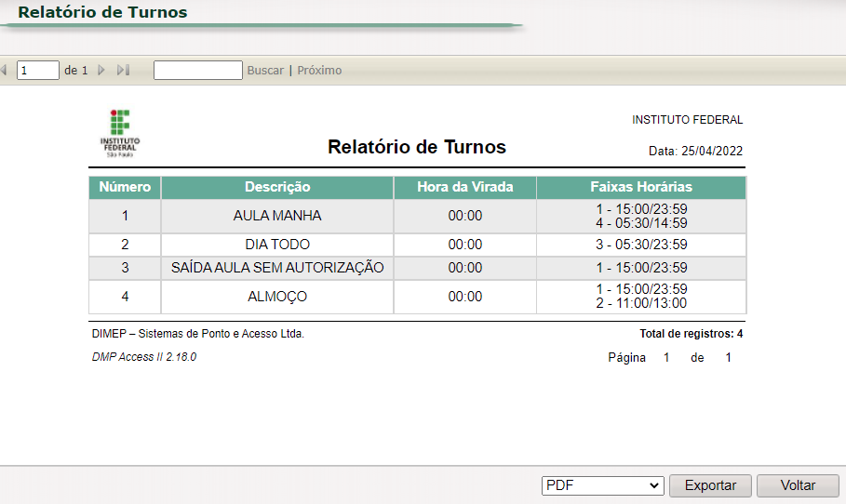
Task: Select the DIMEP company footer text
Action: pyautogui.click(x=198, y=334)
